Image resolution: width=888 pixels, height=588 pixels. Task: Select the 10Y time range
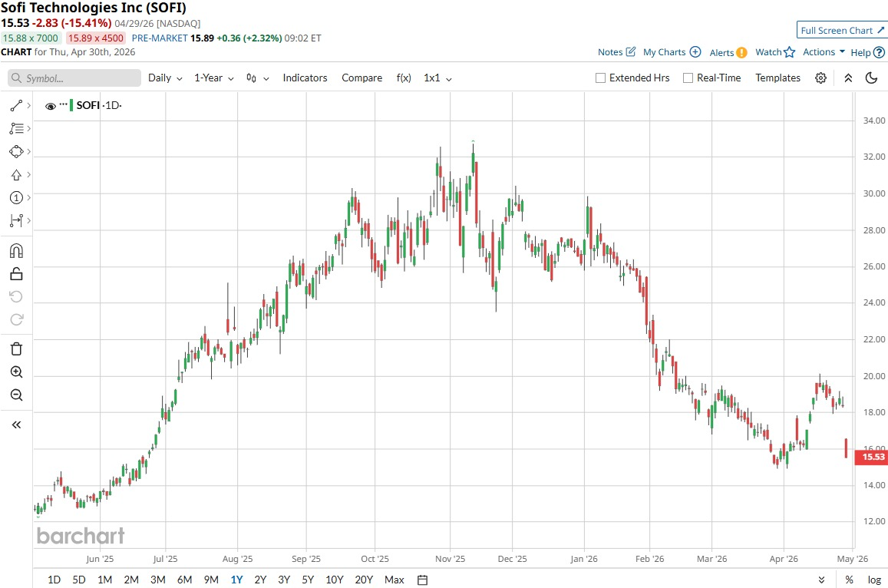coord(334,580)
